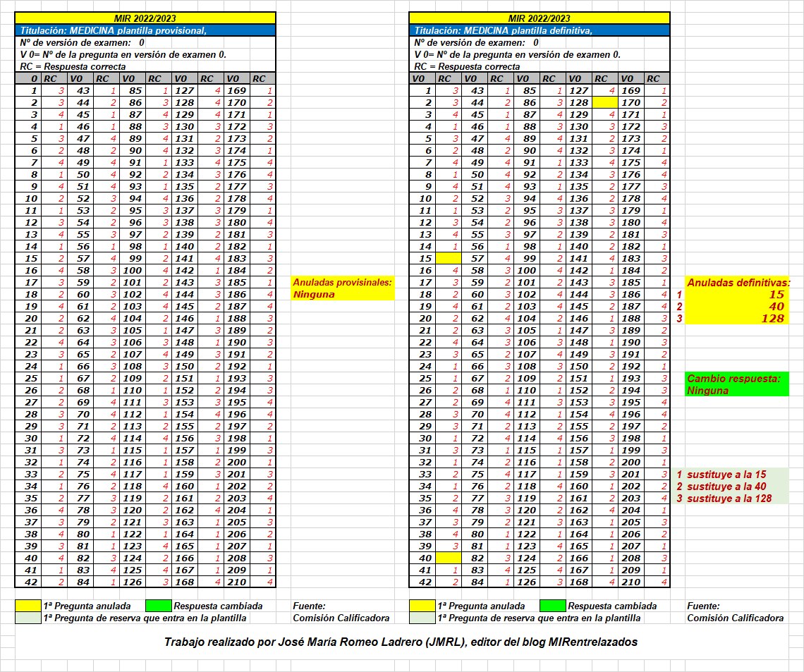Select value 128 in the Anuladas definitivas list
804x672 pixels.
coord(773,318)
